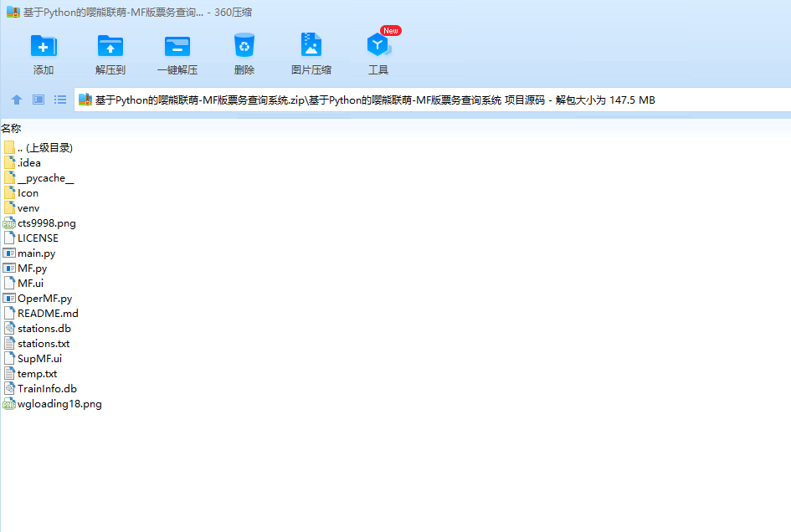Switch to the list view mode button
The height and width of the screenshot is (532, 791).
60,100
